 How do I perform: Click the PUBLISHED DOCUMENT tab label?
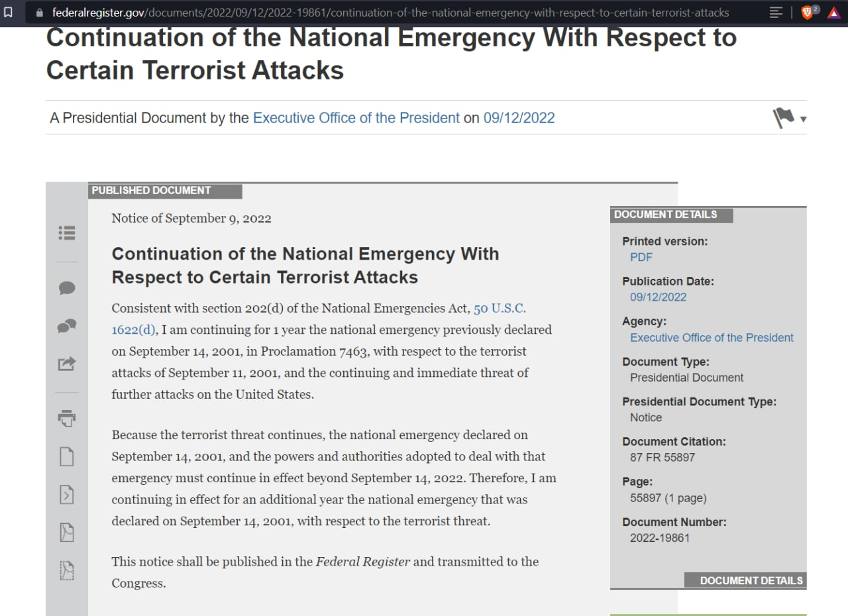pos(152,191)
